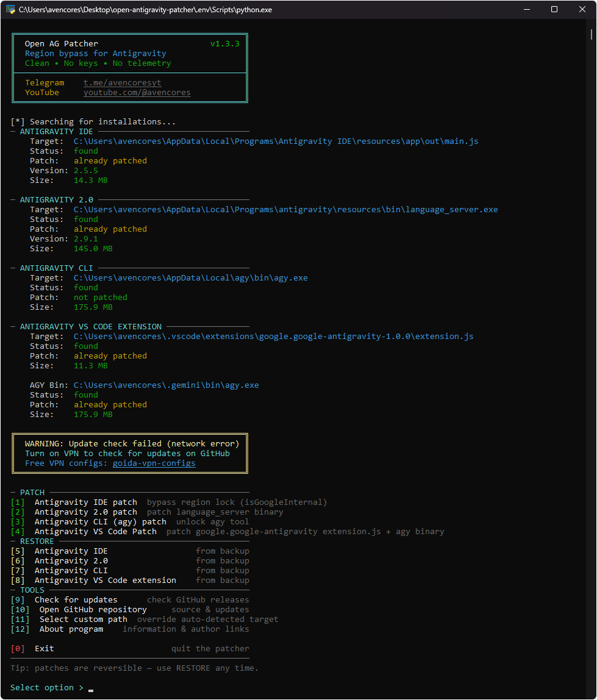Click the ANTIGRAVITY 2.0 section header
597x700 pixels.
pyautogui.click(x=56, y=199)
